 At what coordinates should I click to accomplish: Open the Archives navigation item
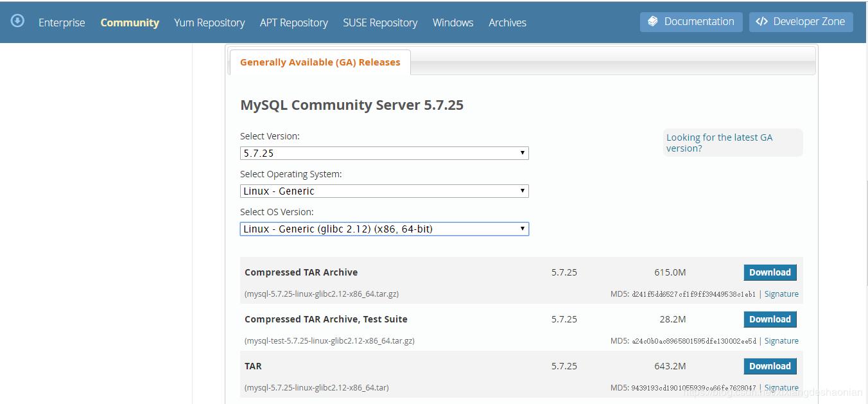pos(507,22)
